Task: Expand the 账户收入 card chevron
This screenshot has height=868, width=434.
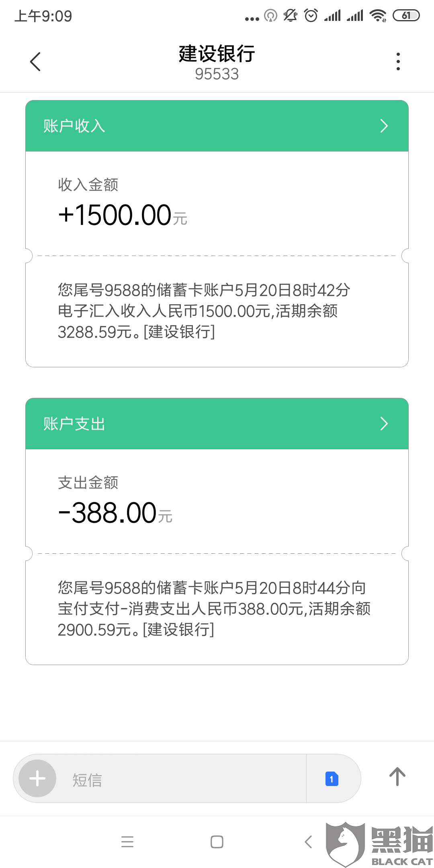Action: (x=384, y=126)
